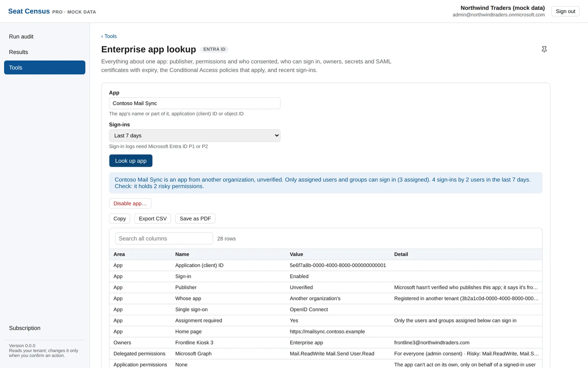Image resolution: width=588 pixels, height=368 pixels.
Task: Click the blue Contoso Mail Sync summary banner
Action: pyautogui.click(x=326, y=183)
